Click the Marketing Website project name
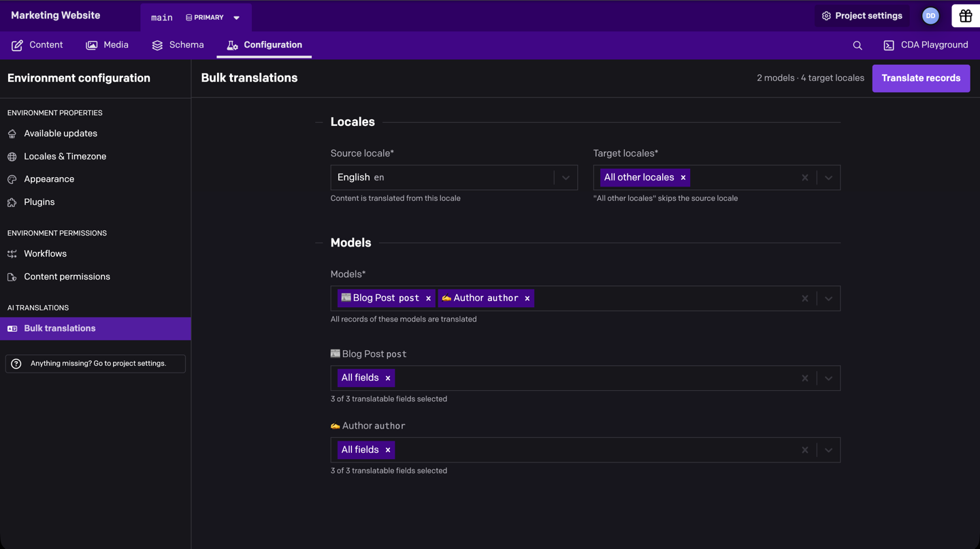This screenshot has width=980, height=549. tap(55, 16)
